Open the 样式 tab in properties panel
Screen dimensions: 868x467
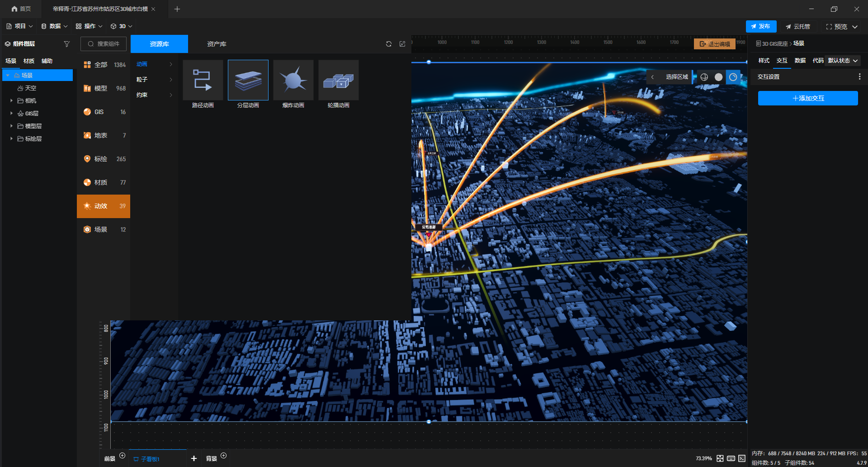[764, 61]
